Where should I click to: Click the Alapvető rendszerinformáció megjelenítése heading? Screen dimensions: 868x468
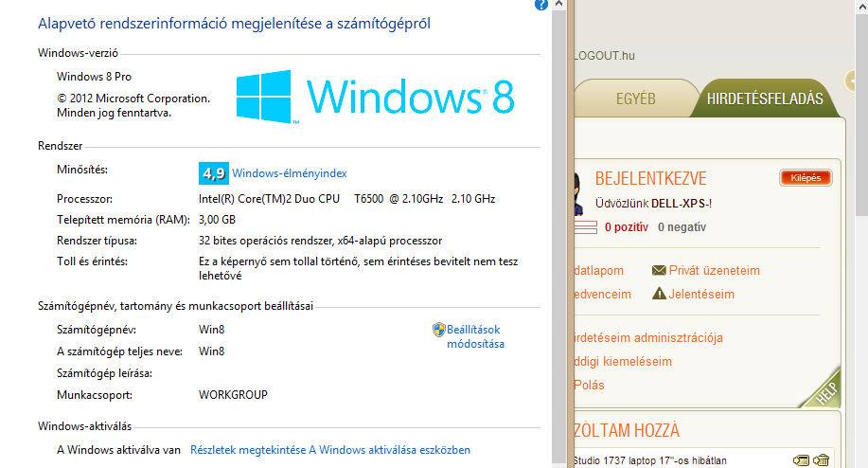[x=234, y=24]
